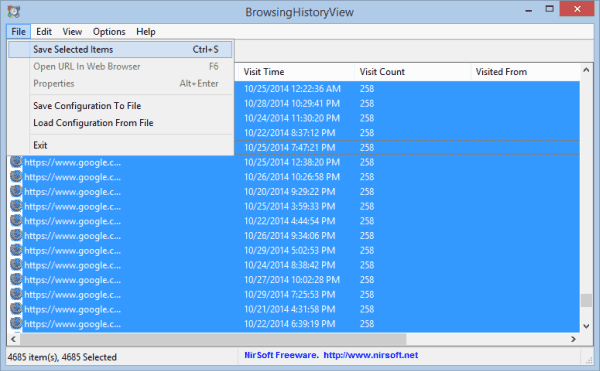Click browser icon of 10/27/2014 10:02:28 PM row
The image size is (600, 371).
point(16,280)
